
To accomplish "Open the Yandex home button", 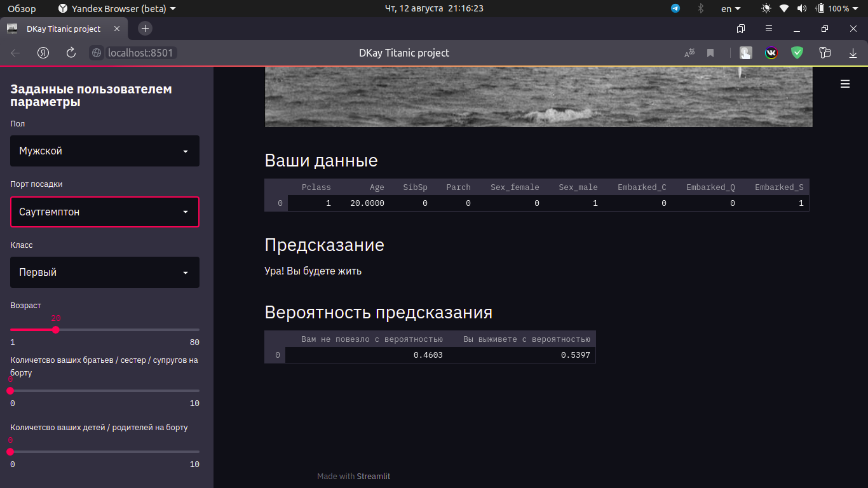I will (x=43, y=53).
